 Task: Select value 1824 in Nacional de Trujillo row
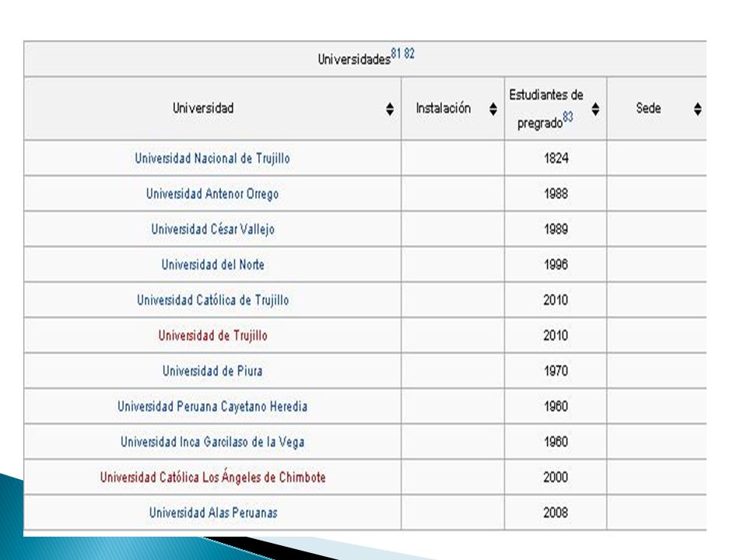556,158
